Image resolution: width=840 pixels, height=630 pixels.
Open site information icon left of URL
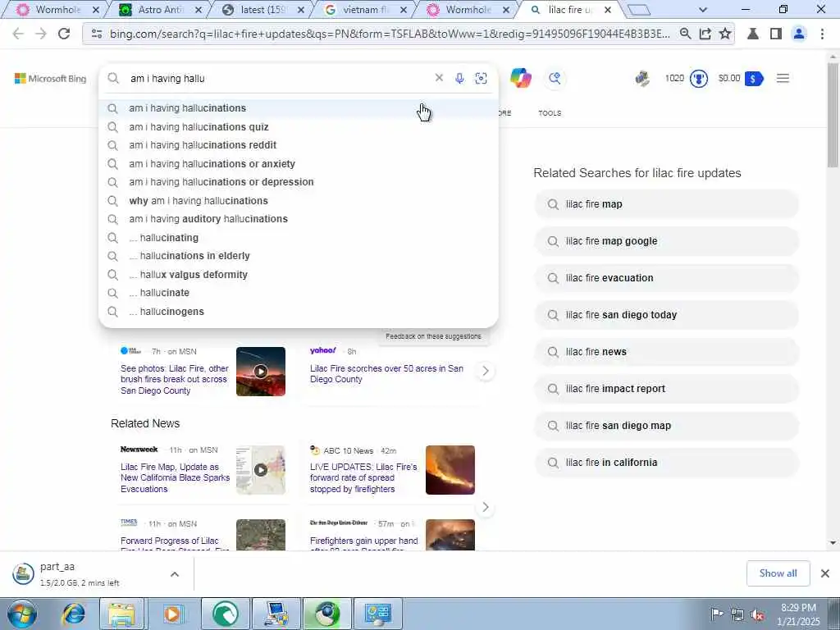(97, 34)
